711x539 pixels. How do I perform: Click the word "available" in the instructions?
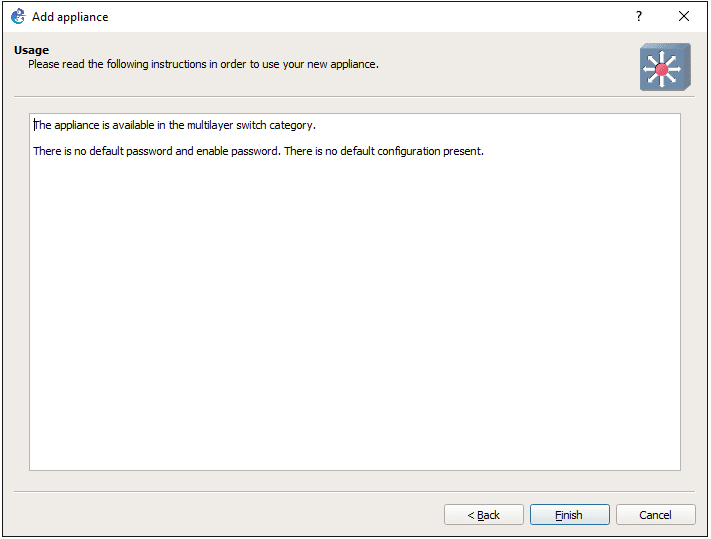125,125
